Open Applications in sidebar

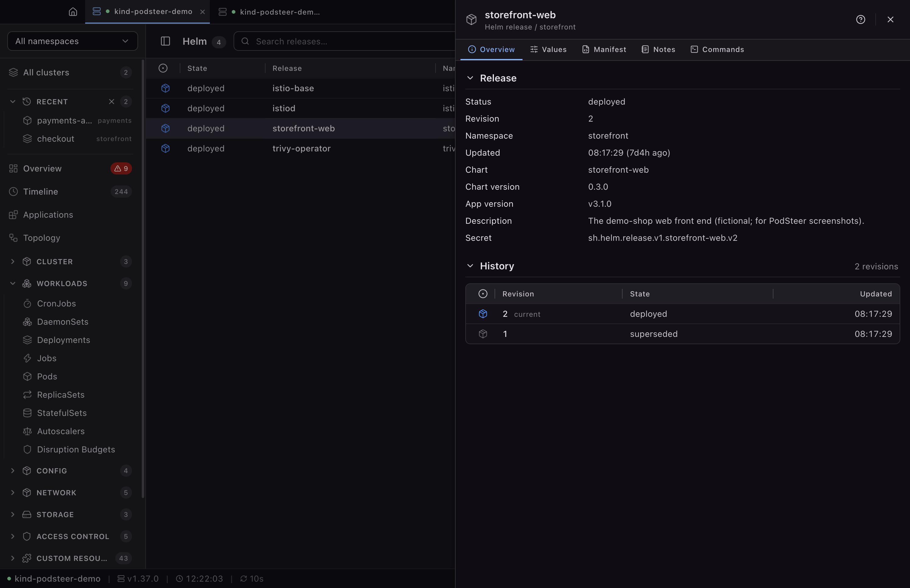(x=70, y=215)
